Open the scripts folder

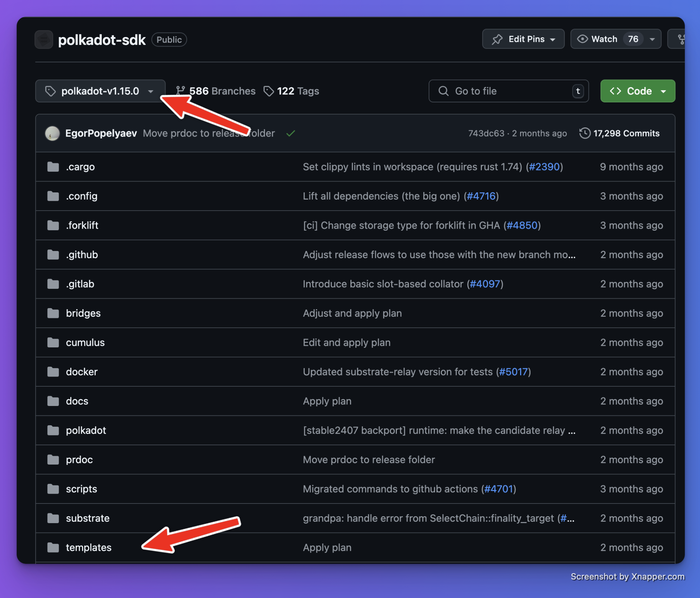pyautogui.click(x=82, y=489)
